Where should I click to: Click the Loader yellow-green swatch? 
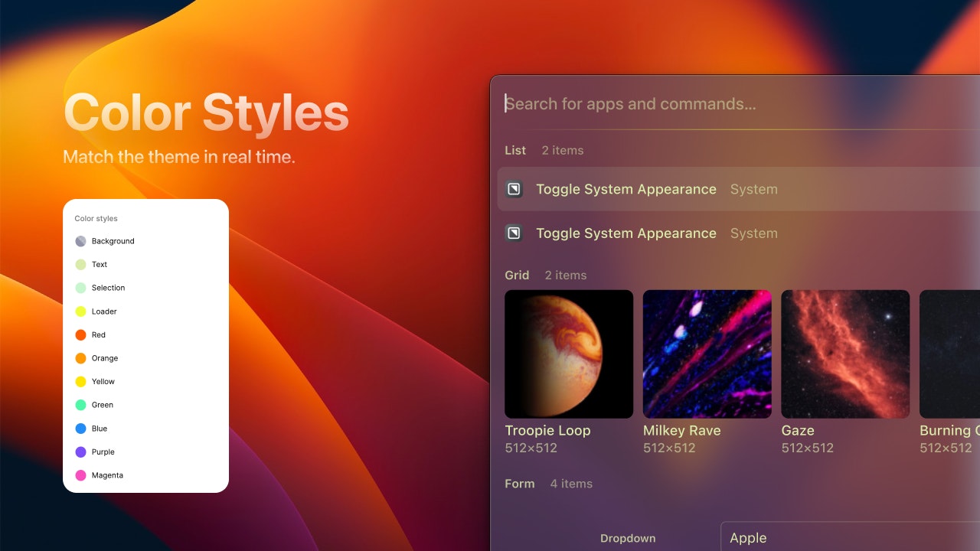click(80, 311)
